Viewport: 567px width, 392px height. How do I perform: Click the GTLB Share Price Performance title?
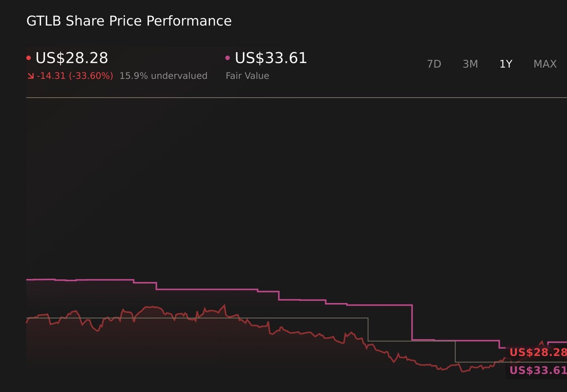tap(129, 21)
